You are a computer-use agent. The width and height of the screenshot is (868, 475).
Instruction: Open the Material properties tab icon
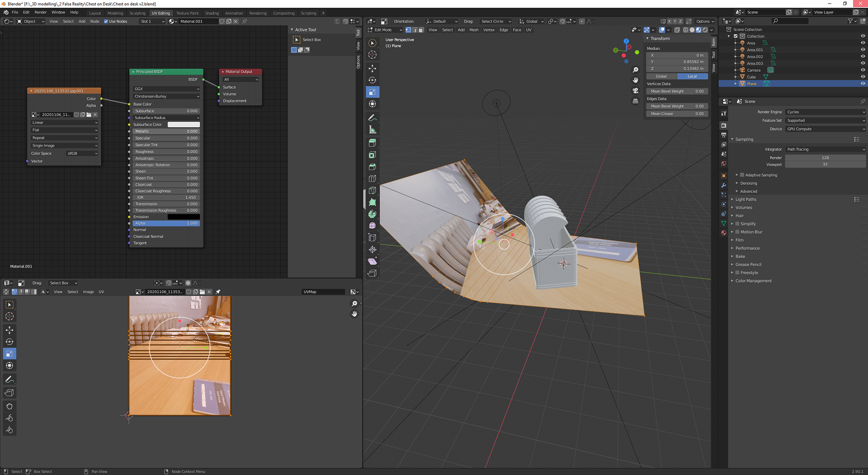(724, 233)
